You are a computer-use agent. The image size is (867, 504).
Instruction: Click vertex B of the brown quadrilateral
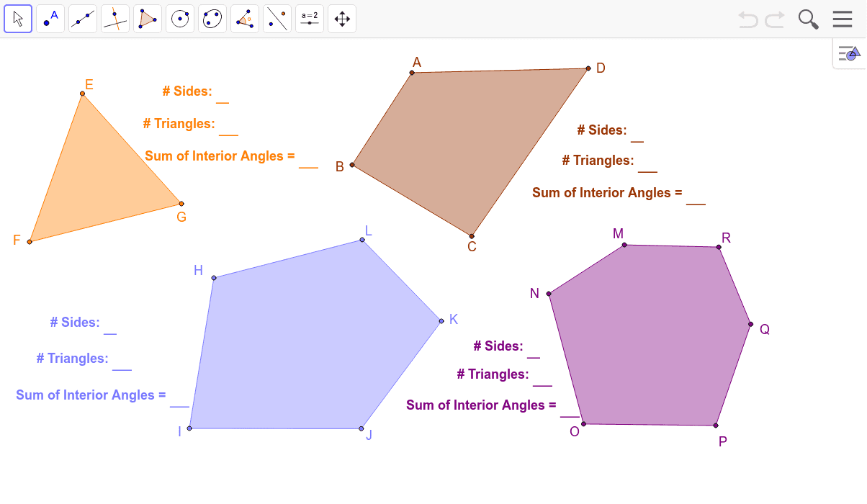352,165
